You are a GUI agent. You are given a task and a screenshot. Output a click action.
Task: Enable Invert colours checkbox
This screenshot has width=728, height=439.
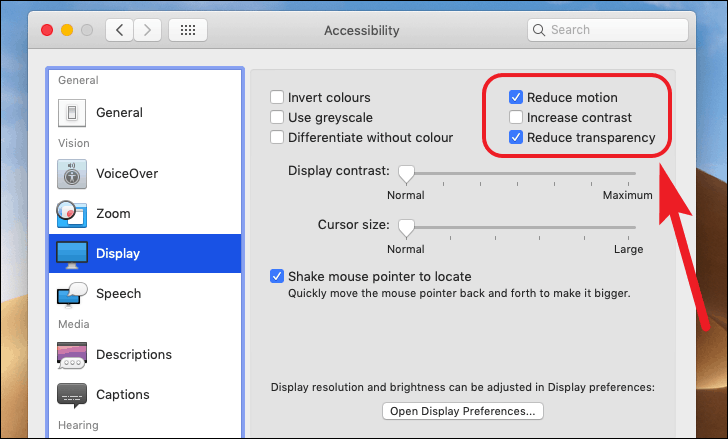277,97
